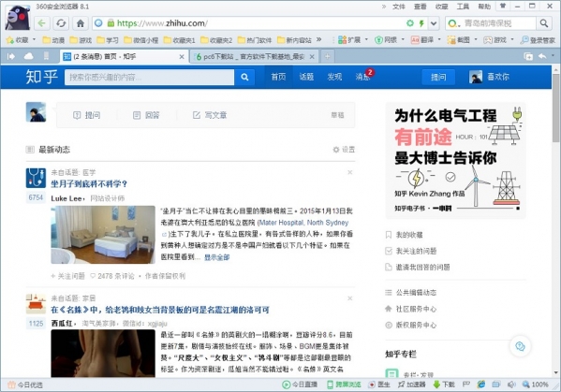Click the browser search magnifier button
561x392 pixels.
tap(544, 23)
